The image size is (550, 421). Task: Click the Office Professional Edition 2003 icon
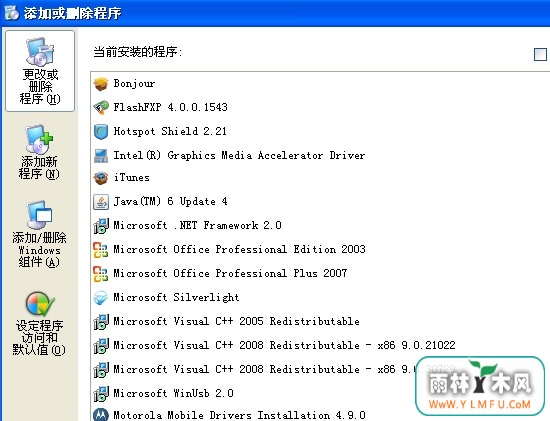pos(101,250)
